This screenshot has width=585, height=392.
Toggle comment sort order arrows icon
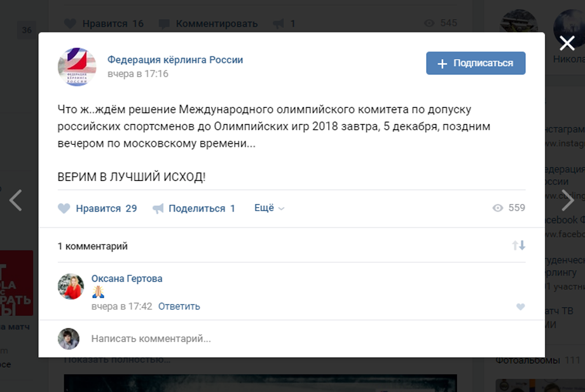point(519,245)
